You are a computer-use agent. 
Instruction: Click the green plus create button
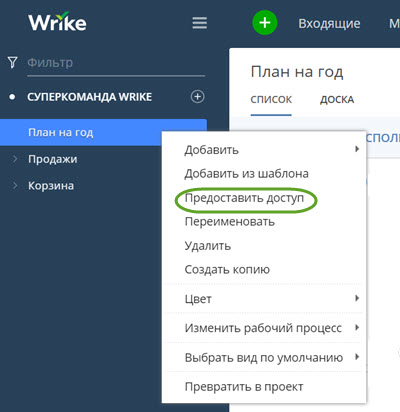(265, 23)
